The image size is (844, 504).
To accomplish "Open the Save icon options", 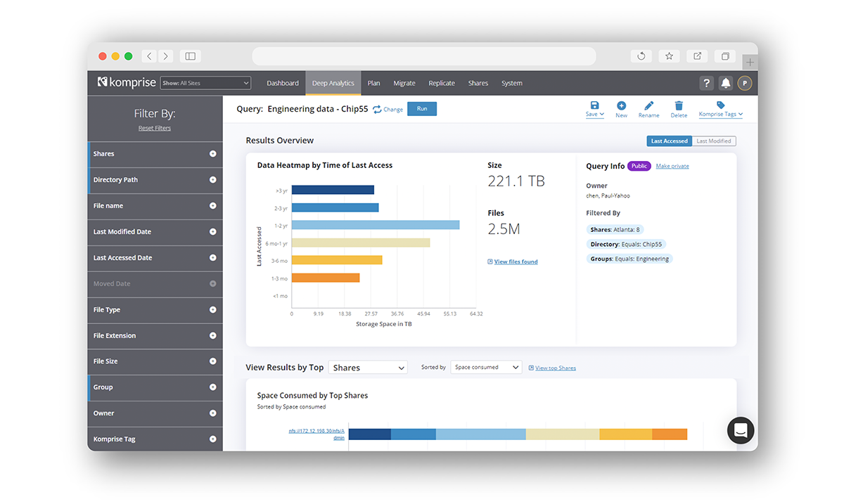I will 594,108.
